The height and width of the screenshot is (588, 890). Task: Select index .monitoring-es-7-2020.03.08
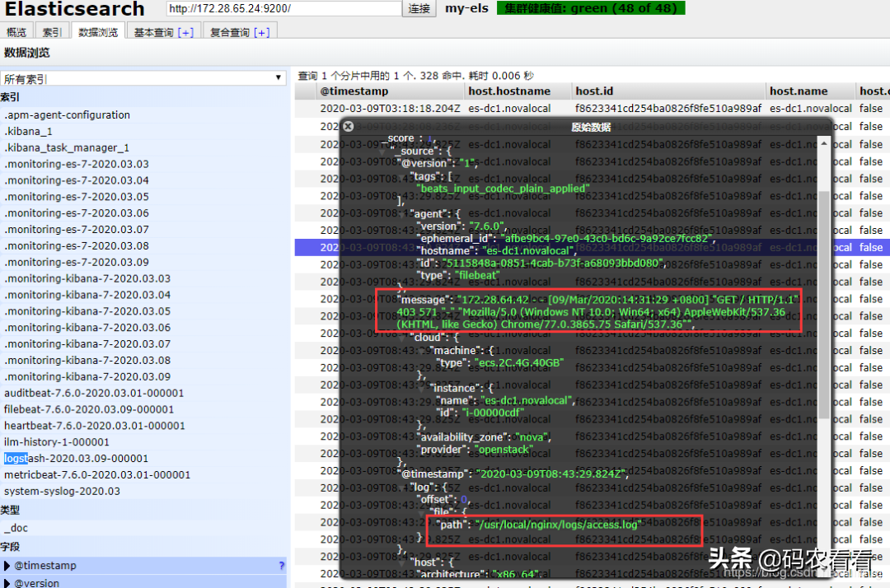click(77, 246)
